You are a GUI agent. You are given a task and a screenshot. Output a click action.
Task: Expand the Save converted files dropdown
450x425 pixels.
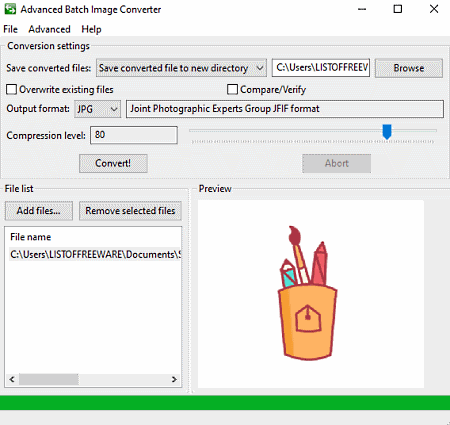(181, 68)
